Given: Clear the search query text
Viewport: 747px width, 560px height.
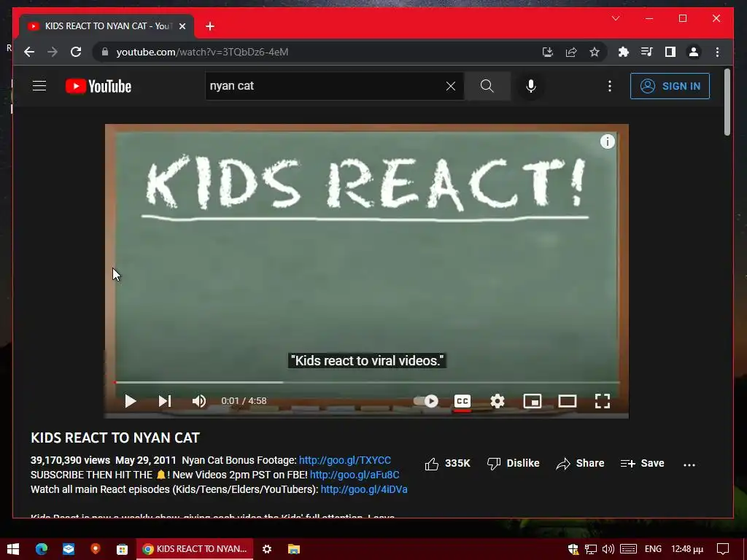Looking at the screenshot, I should coord(451,86).
